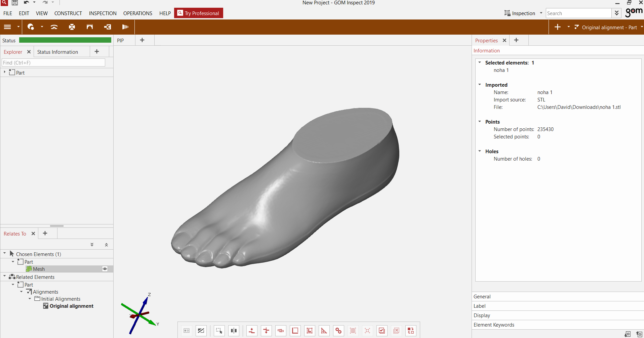
Task: Open the Display properties section
Action: click(x=482, y=315)
